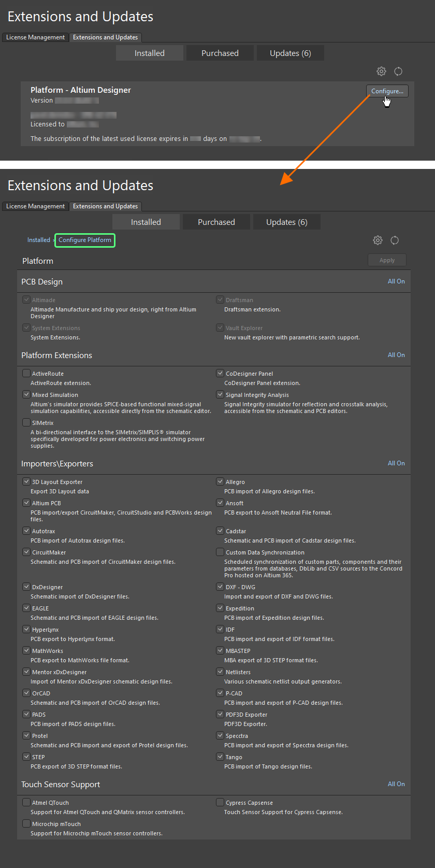Uncheck the CoDesigner Panel checkbox

click(220, 373)
